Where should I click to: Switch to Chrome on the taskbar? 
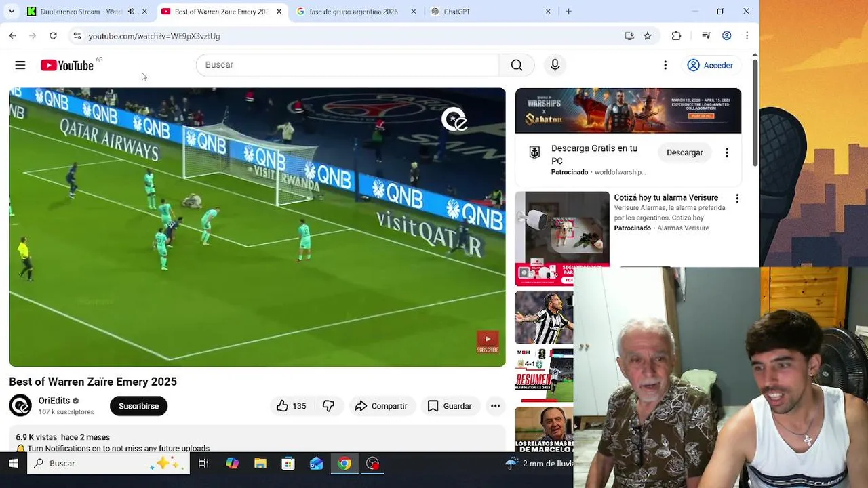(344, 464)
